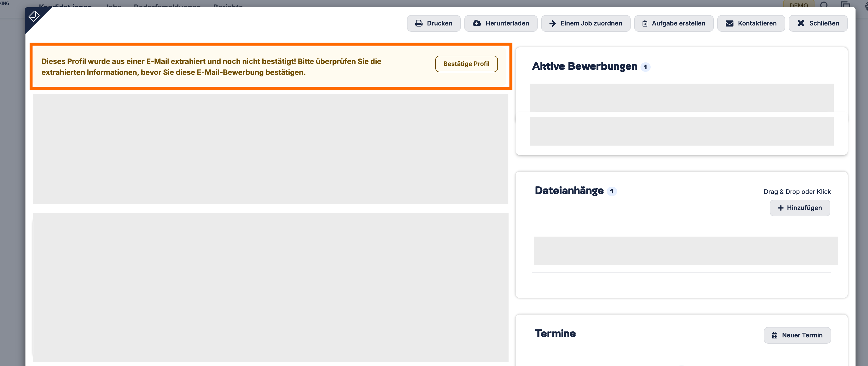868x366 pixels.
Task: Click the calendar icon on Neuer Termin
Action: tap(774, 335)
